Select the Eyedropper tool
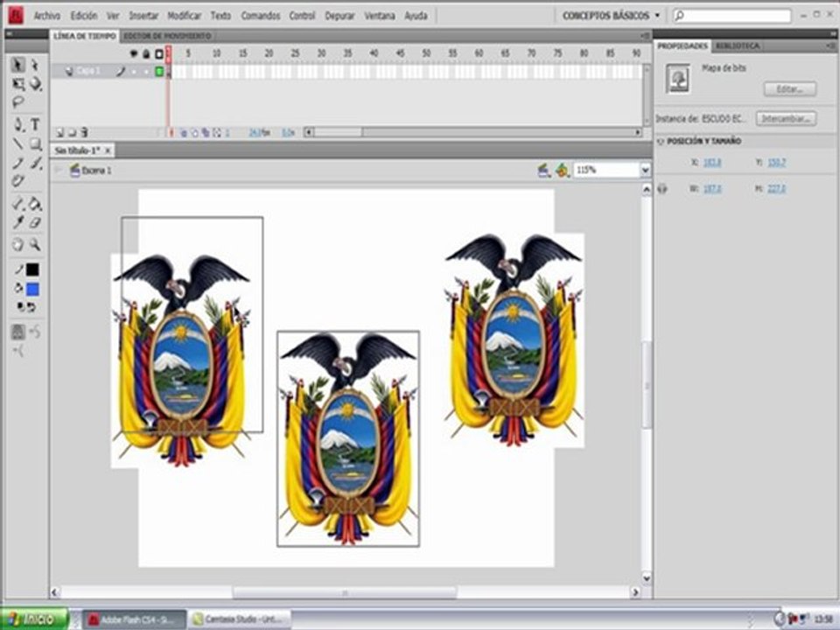Screen dimensions: 840x630 click(x=17, y=222)
